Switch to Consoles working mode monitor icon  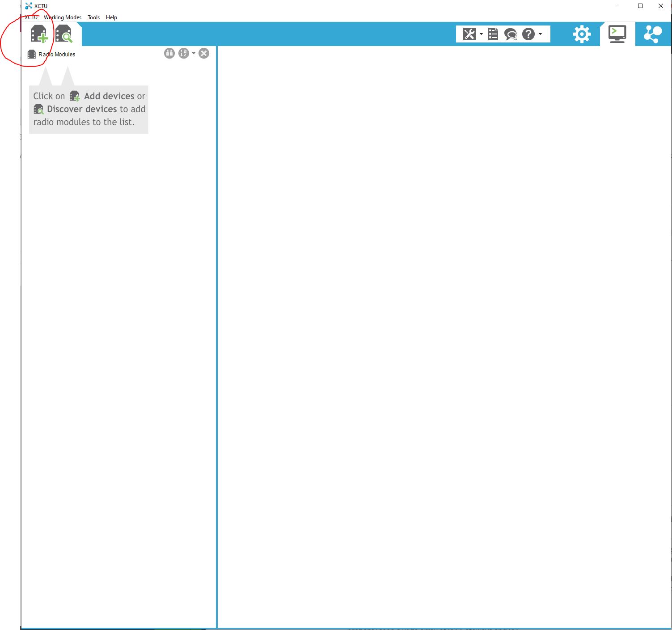click(617, 34)
